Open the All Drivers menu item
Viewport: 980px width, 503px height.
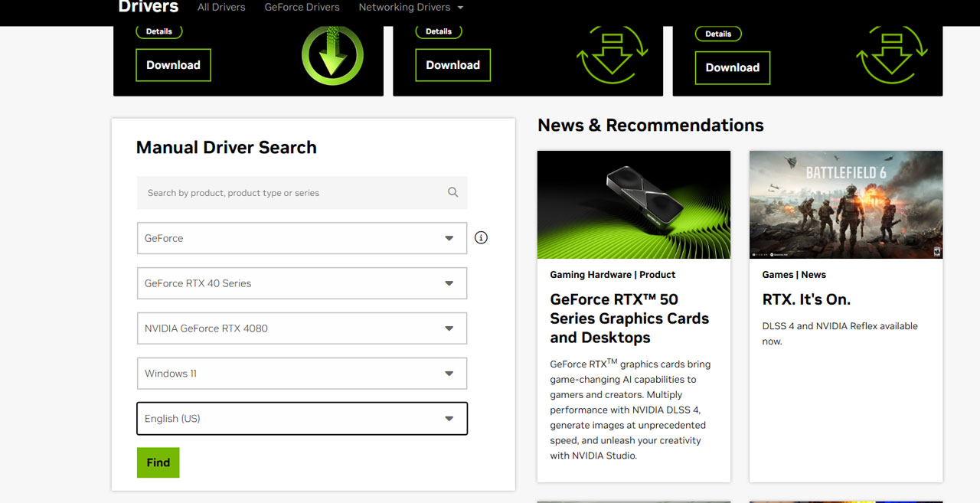[221, 8]
